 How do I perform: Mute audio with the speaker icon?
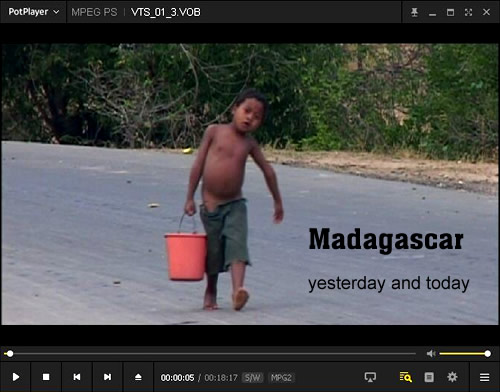tap(431, 354)
